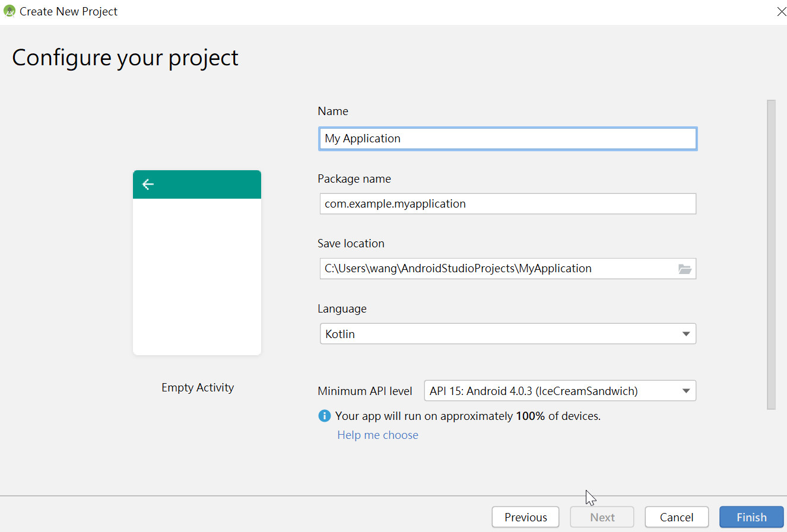Go back with the Previous button
The image size is (787, 532).
[x=525, y=517]
